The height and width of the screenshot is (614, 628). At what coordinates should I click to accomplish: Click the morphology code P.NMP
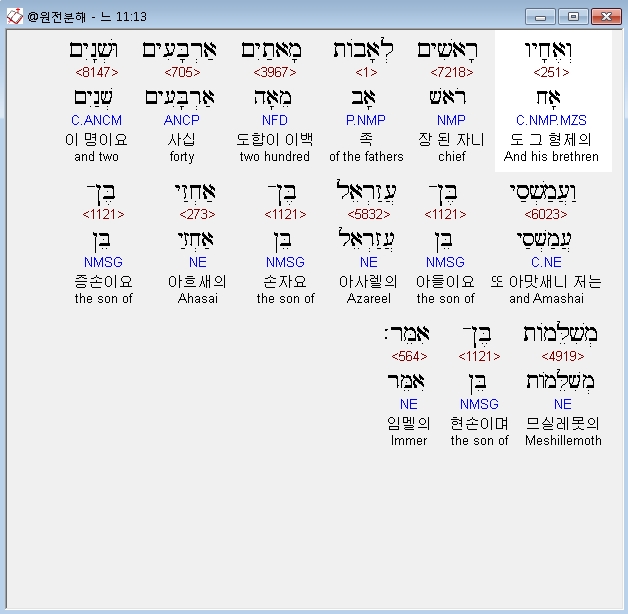pos(366,120)
